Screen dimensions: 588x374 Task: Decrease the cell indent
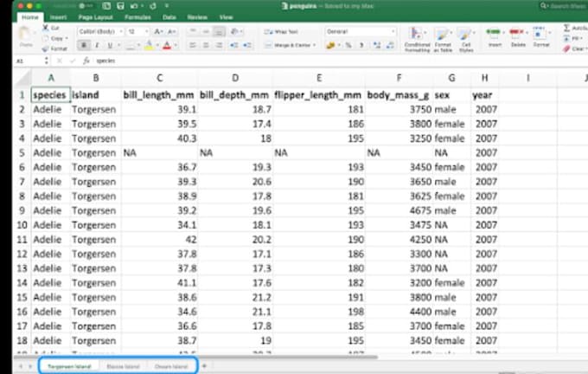(x=234, y=45)
